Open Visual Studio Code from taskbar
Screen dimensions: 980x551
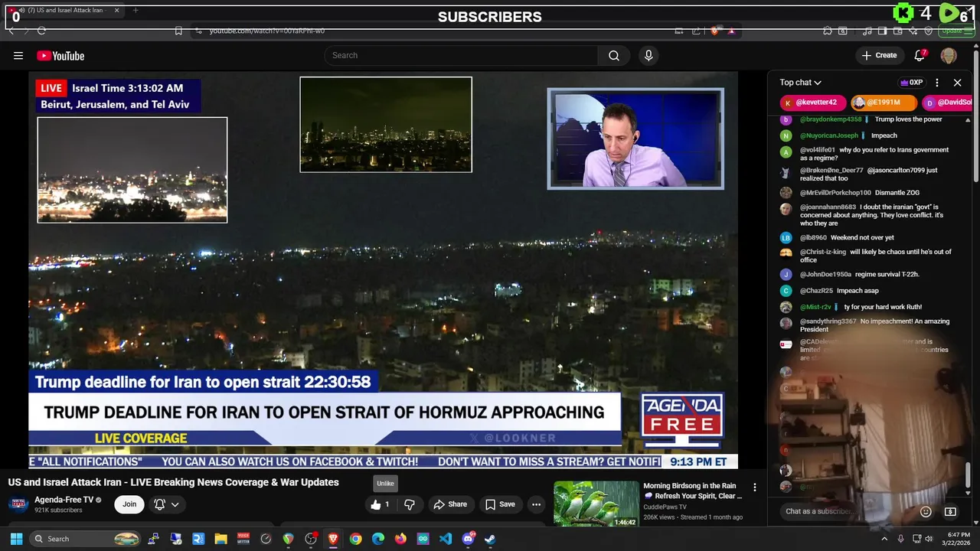click(446, 539)
